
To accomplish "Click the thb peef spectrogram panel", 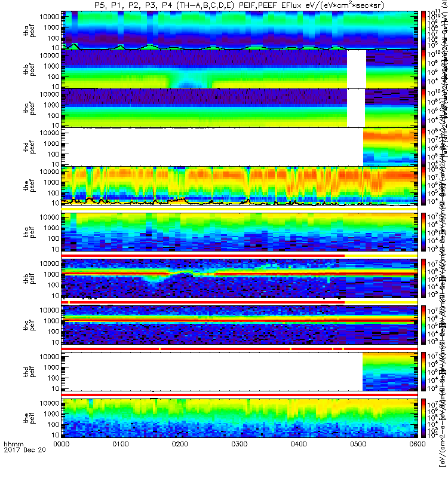I will 240,69.
